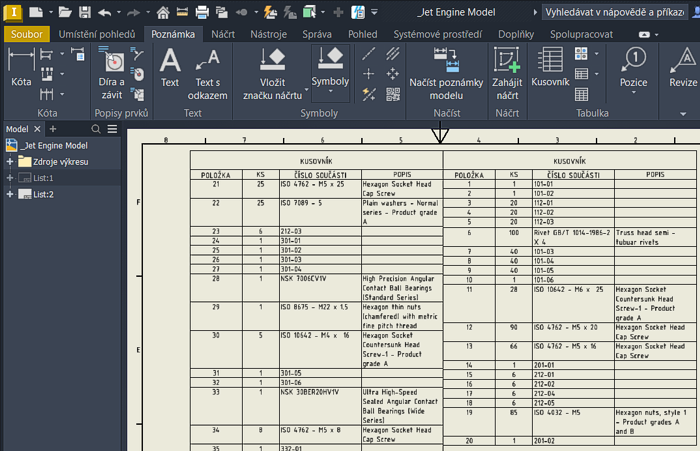Image resolution: width=700 pixels, height=451 pixels.
Task: Expand the Zdroje výkresu tree node
Action: [10, 161]
